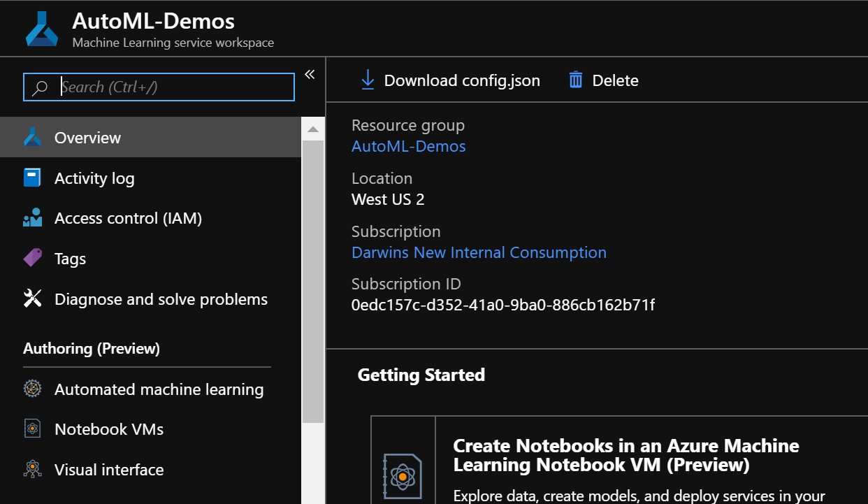The image size is (868, 504).
Task: Click the Visual interface icon
Action: [x=33, y=470]
